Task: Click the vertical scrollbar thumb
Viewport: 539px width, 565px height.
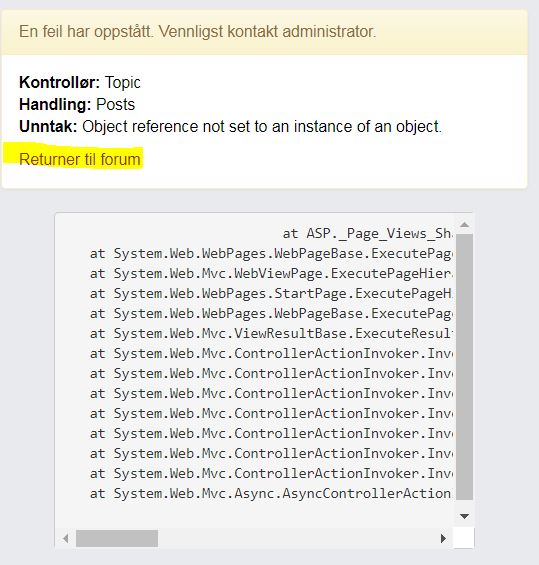Action: (x=464, y=367)
